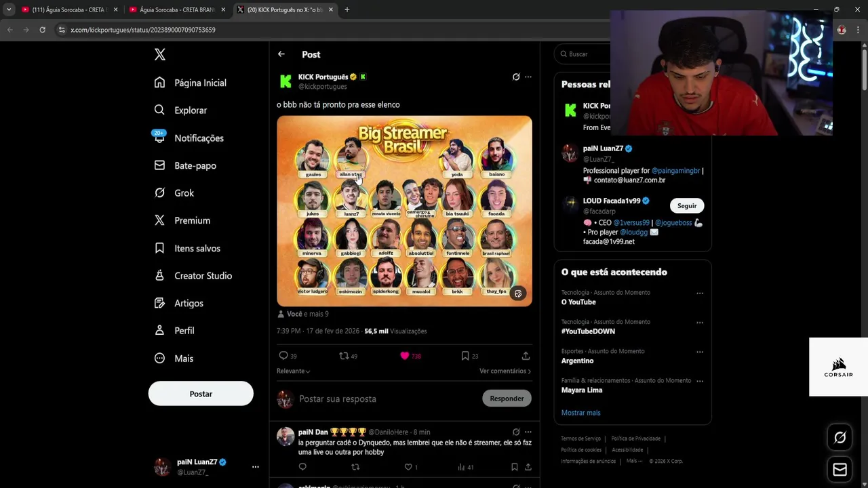Click the Grok icon on paiN Dan's reply
This screenshot has width=868, height=488.
516,432
